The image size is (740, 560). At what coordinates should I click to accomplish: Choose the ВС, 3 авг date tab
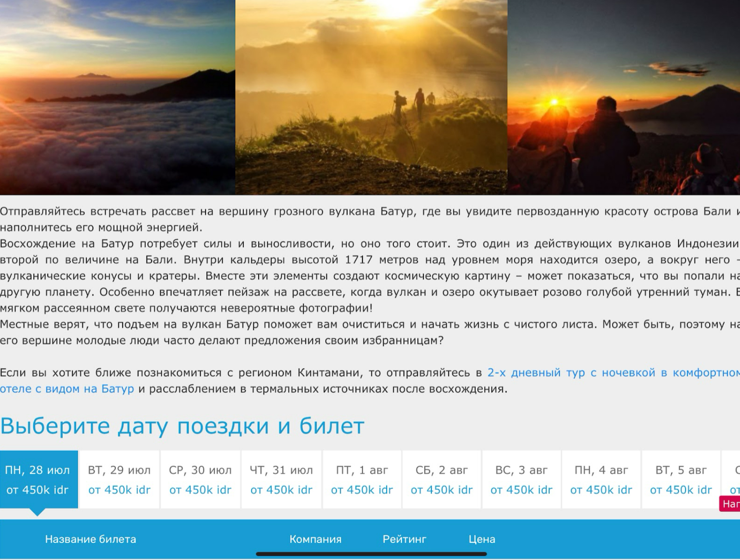click(x=522, y=479)
